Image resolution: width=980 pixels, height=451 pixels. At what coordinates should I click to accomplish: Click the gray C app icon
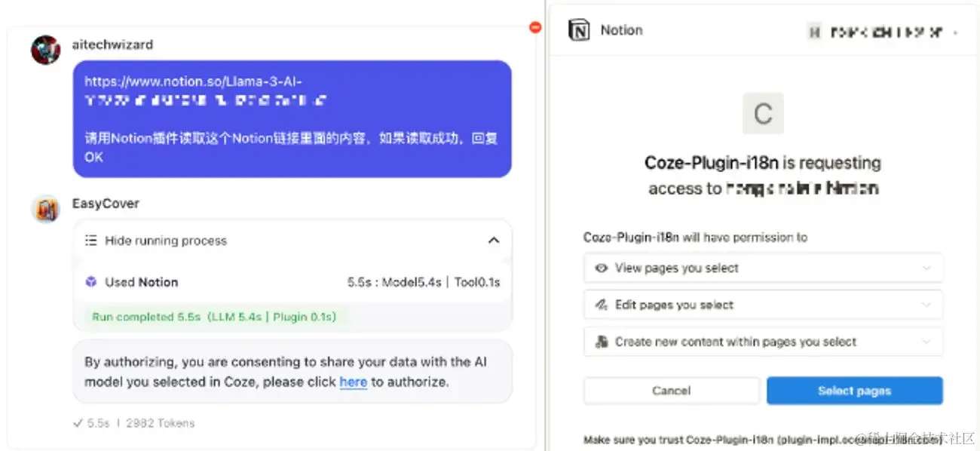point(763,114)
